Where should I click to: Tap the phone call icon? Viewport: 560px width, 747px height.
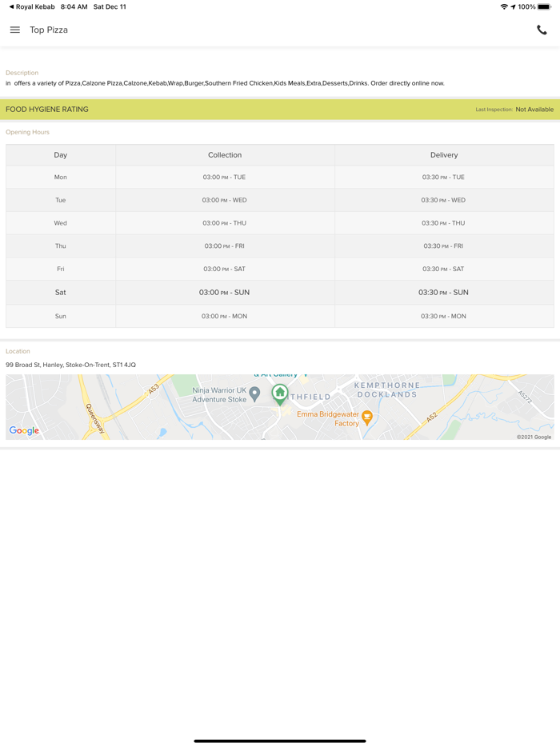(x=542, y=30)
